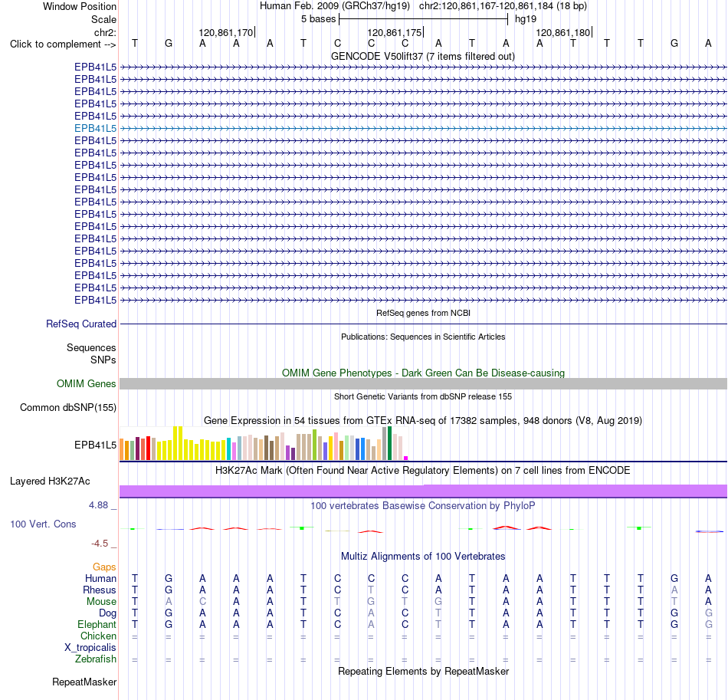
Task: Select the Window Position label
Action: pyautogui.click(x=80, y=6)
